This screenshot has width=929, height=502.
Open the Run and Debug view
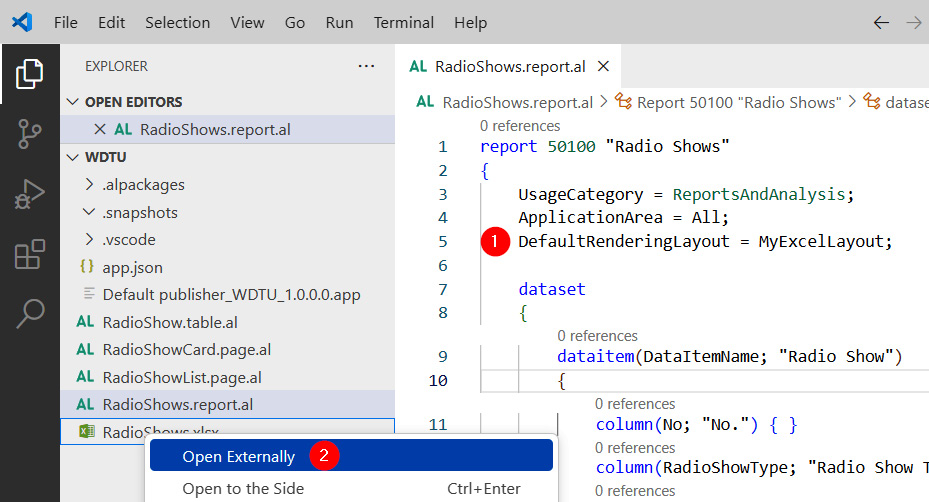coord(30,194)
